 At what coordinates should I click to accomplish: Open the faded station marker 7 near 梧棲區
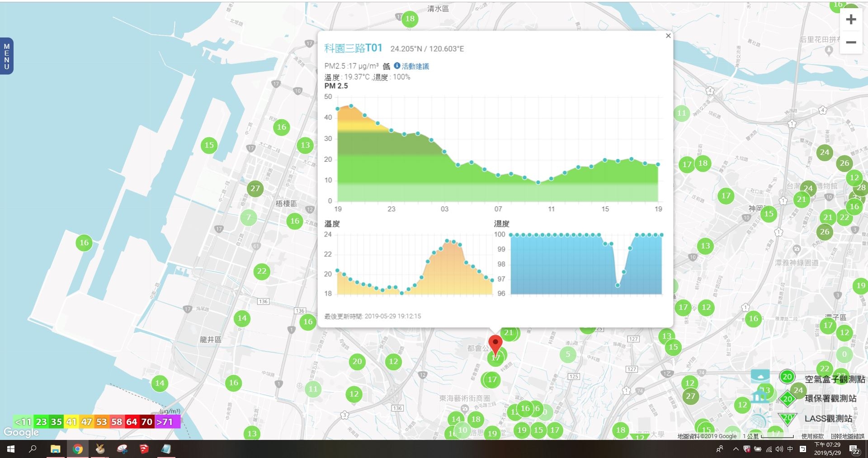(248, 218)
